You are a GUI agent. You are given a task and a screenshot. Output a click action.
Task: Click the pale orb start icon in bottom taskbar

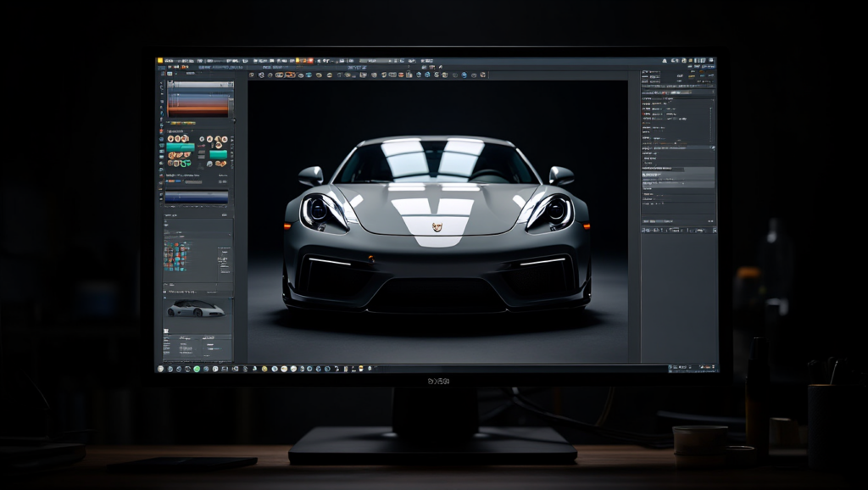coord(160,369)
